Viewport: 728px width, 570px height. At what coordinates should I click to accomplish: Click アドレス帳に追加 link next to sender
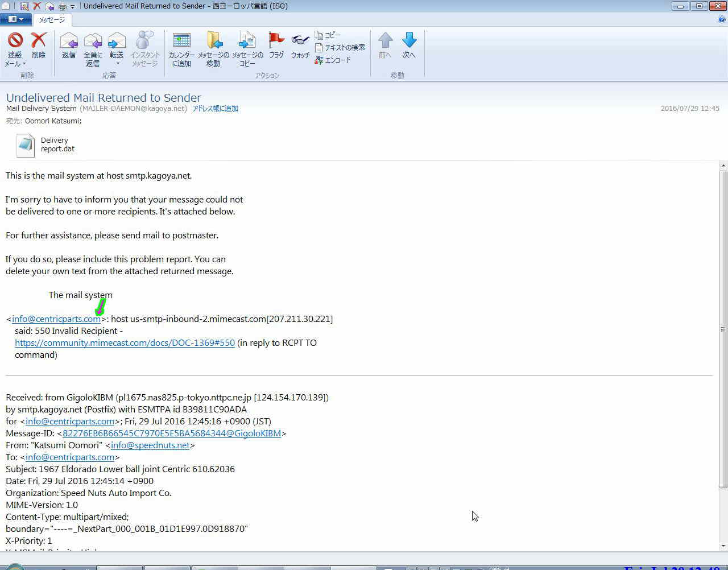point(215,109)
